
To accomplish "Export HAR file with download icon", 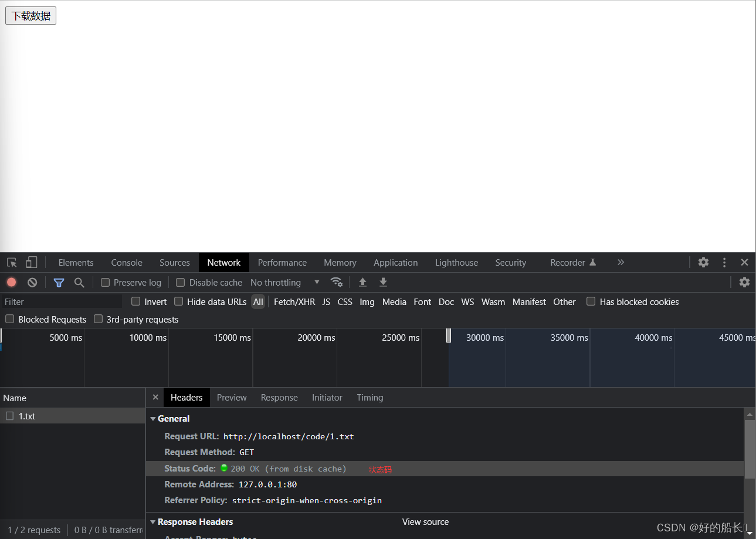I will tap(383, 282).
